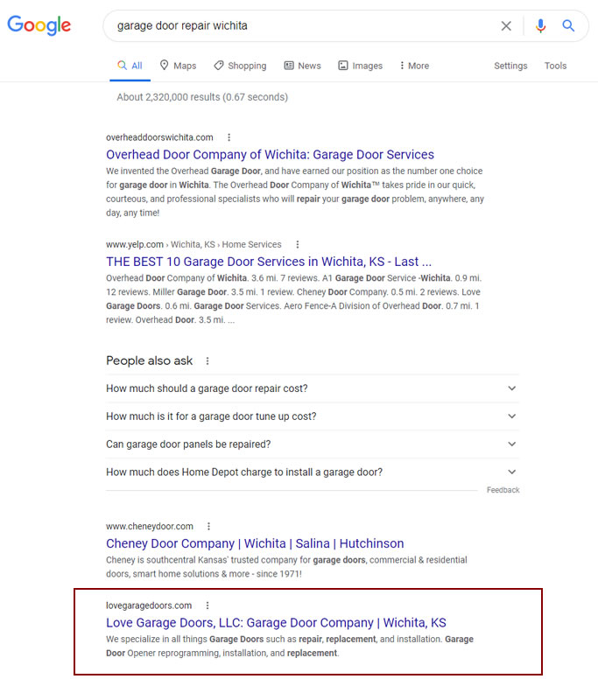Switch to the Images tab
Screen dimensions: 598x700
coord(361,66)
